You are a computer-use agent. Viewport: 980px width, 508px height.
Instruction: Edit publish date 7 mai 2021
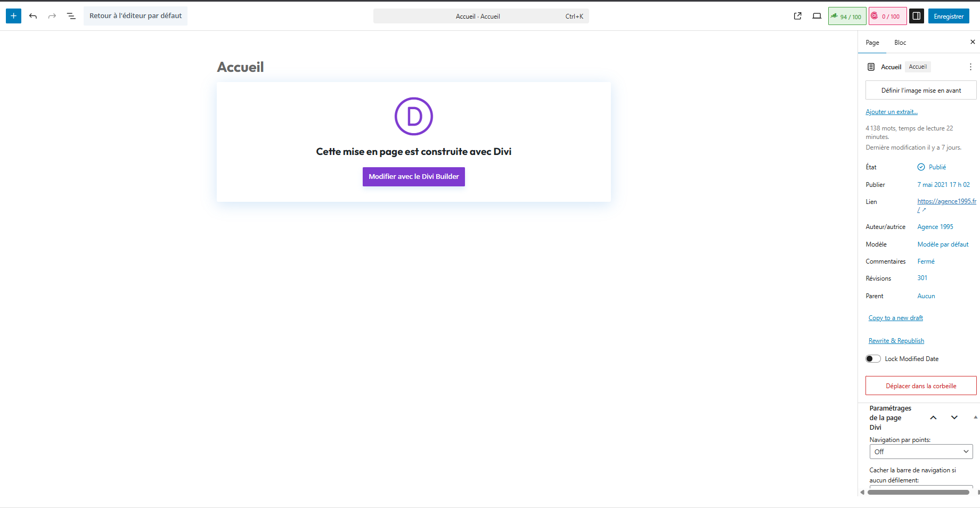943,185
